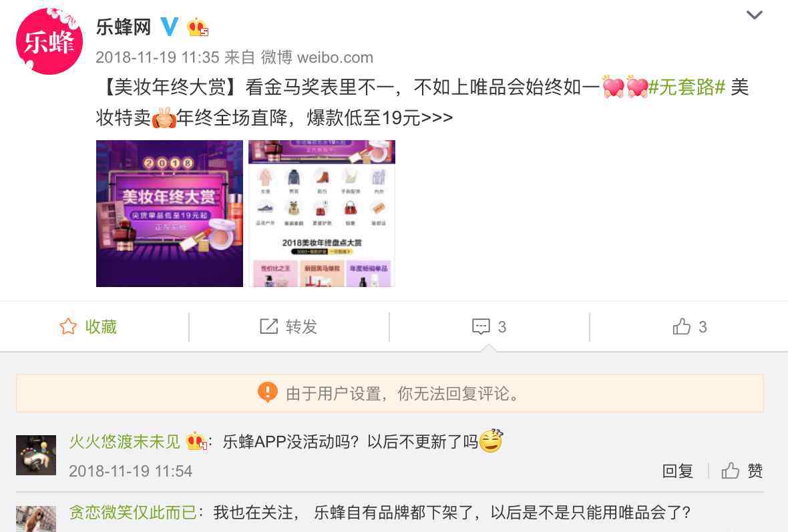Open the comments tab showing 3
This screenshot has width=788, height=532.
(489, 326)
